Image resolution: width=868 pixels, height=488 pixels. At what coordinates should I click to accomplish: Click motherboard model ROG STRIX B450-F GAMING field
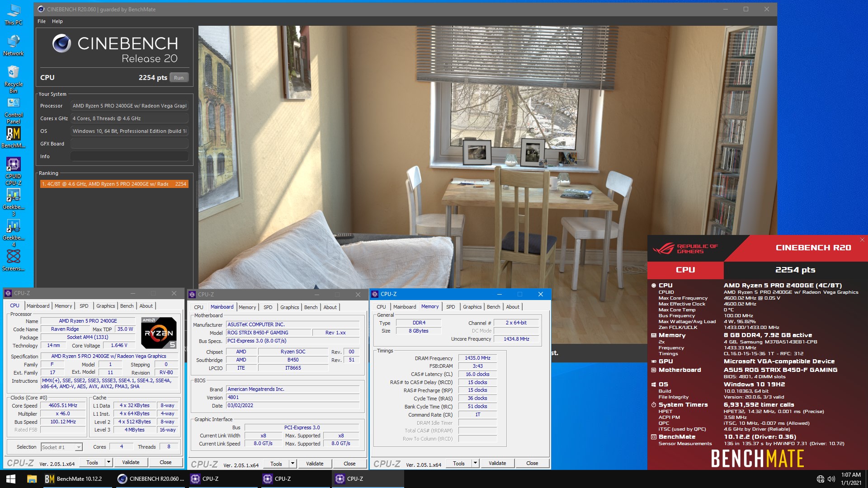click(269, 333)
